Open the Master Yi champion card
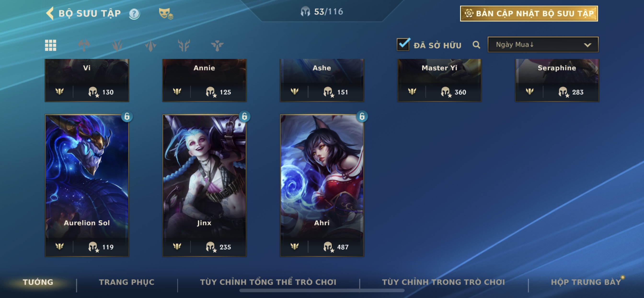The image size is (644, 298). 439,80
